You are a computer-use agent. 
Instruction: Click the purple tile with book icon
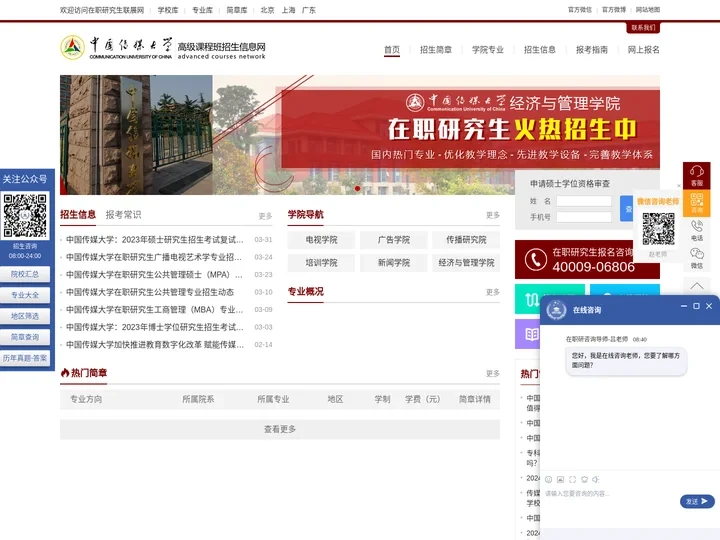point(531,334)
